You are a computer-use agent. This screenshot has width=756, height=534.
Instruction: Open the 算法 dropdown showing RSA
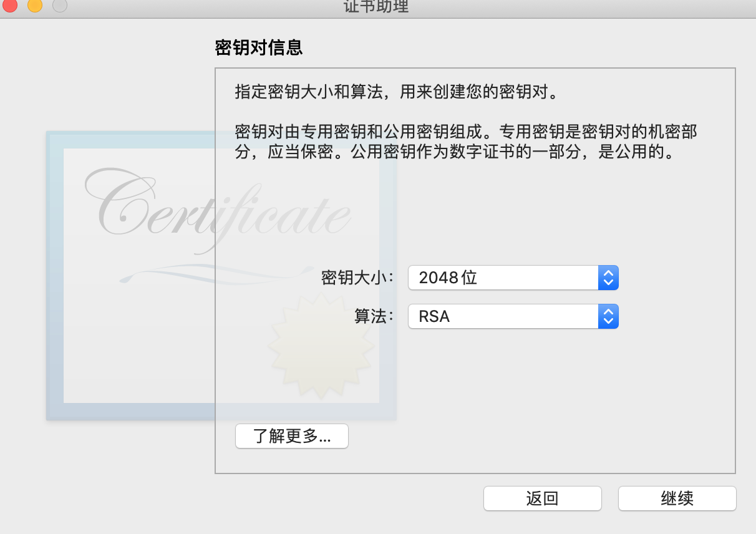coord(513,316)
